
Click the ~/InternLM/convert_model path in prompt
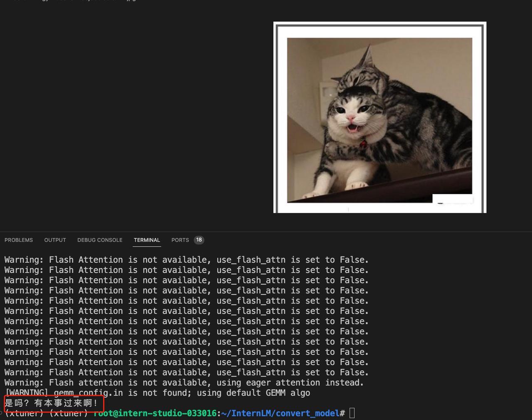[280, 413]
